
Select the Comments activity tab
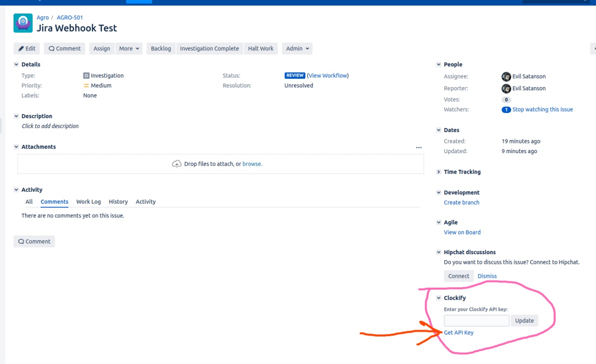coord(54,202)
